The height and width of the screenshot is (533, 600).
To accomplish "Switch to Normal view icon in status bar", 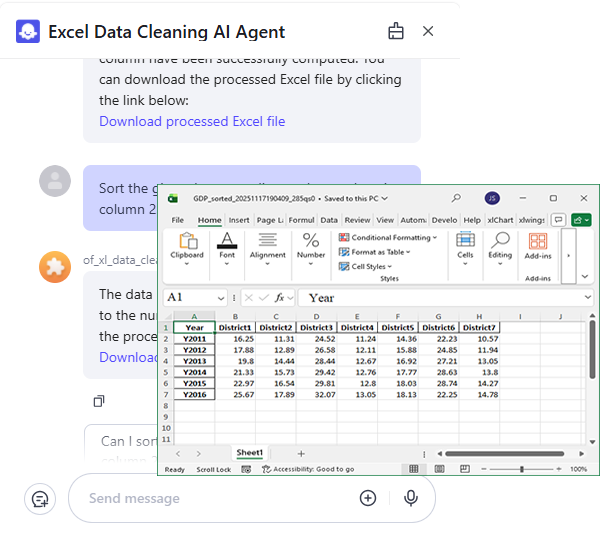I will [414, 469].
